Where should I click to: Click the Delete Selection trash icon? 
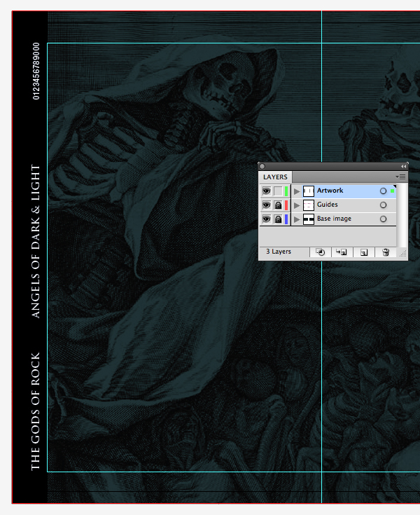pyautogui.click(x=386, y=252)
